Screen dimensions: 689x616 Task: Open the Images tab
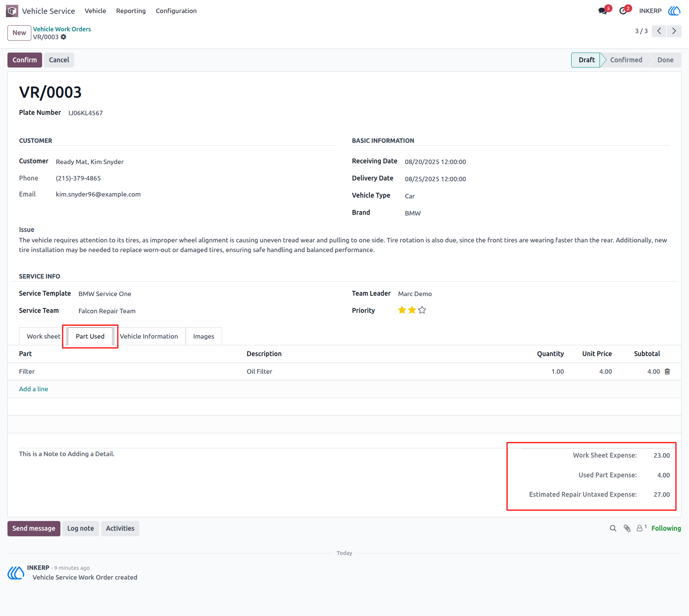click(204, 336)
